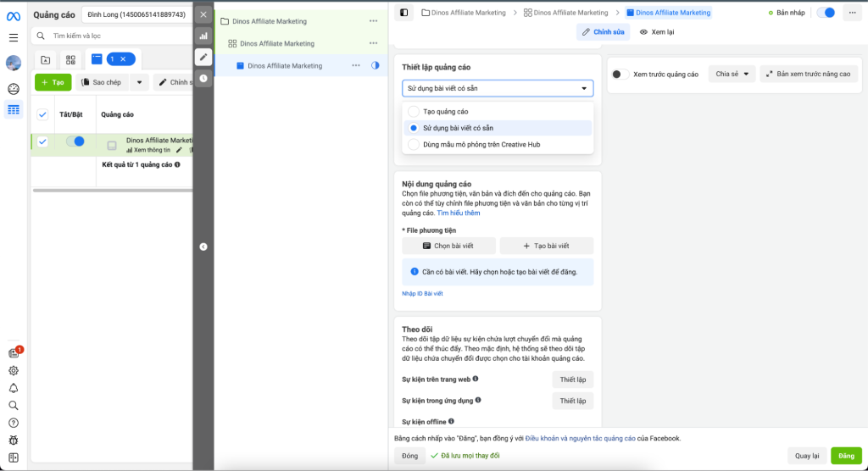Screen dimensions: 868x471
Task: Click info icon next to Sự kiện offline
Action: (451, 421)
